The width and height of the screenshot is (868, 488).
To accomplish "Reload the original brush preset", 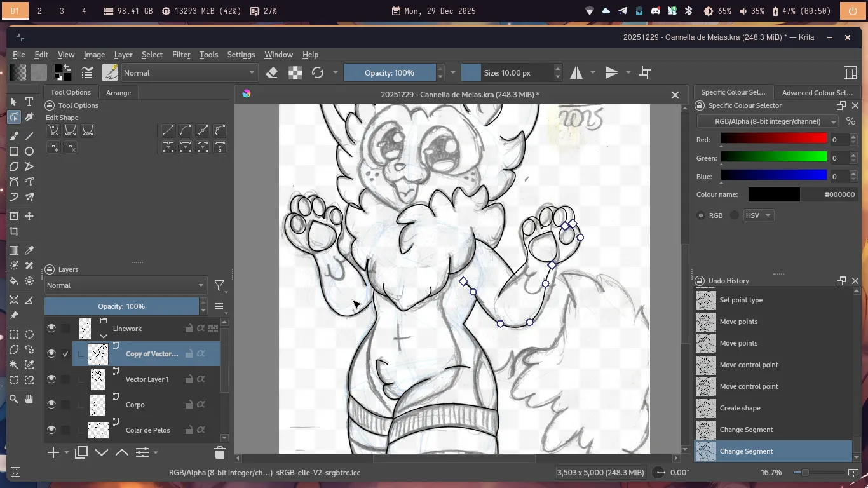I will (318, 72).
